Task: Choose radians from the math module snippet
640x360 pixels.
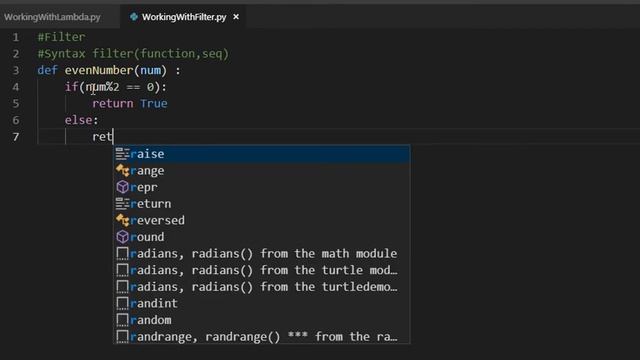Action: click(262, 253)
